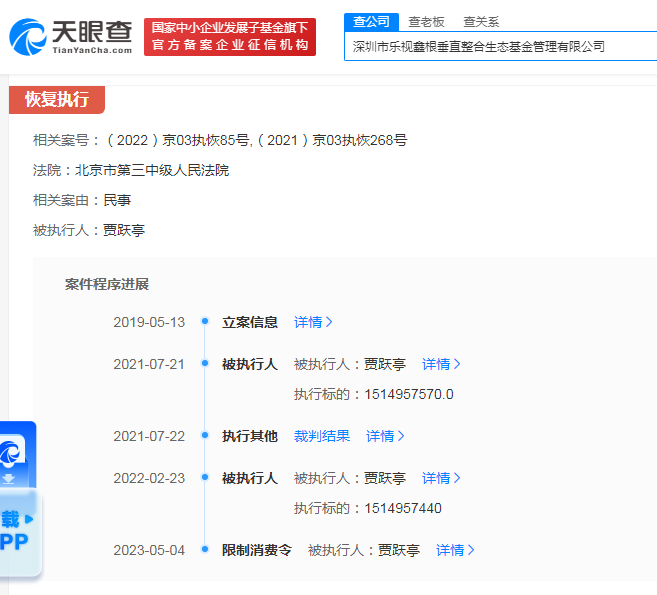
Task: Click the red 国家中小企业发展子基金 banner
Action: 230,37
